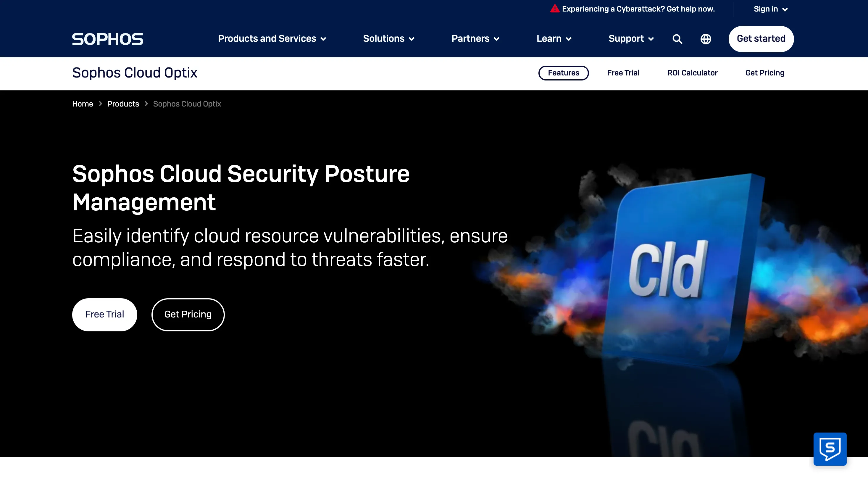Click Experiencing a Cyberattack? Get help now
Screen dimensions: 868x487
[x=638, y=9]
